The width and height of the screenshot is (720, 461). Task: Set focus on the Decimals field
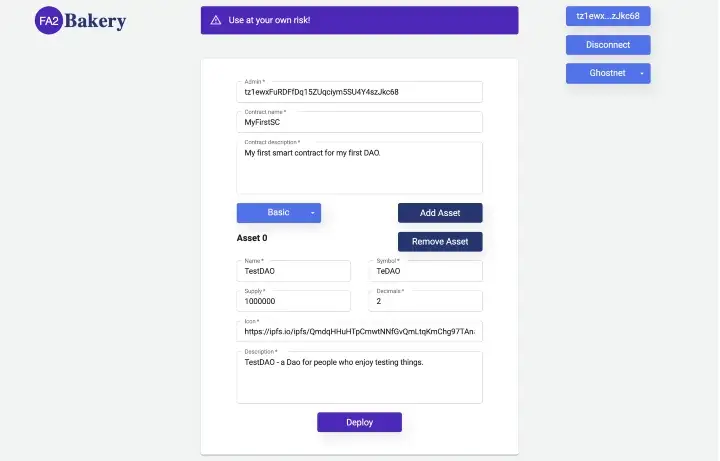(425, 301)
